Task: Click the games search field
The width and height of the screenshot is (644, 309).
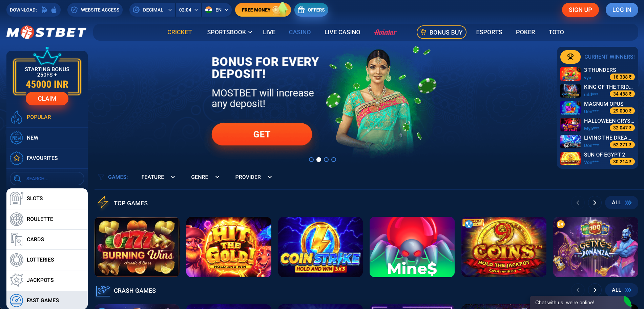Action: (47, 179)
